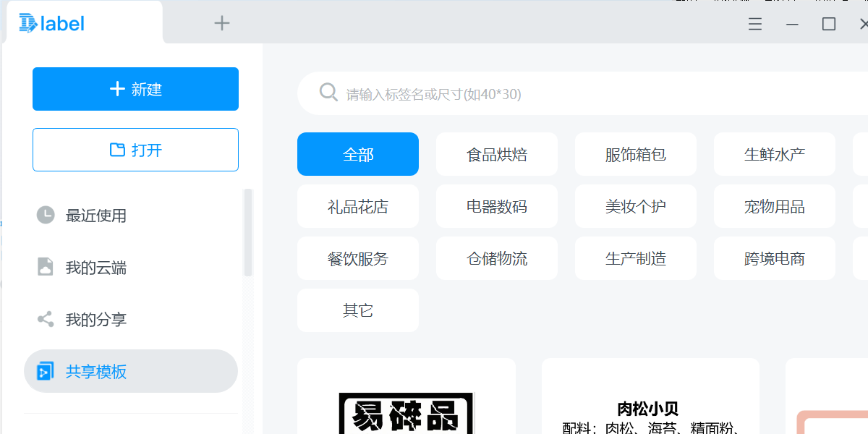
Task: Maximize the Dlabel window
Action: [829, 24]
